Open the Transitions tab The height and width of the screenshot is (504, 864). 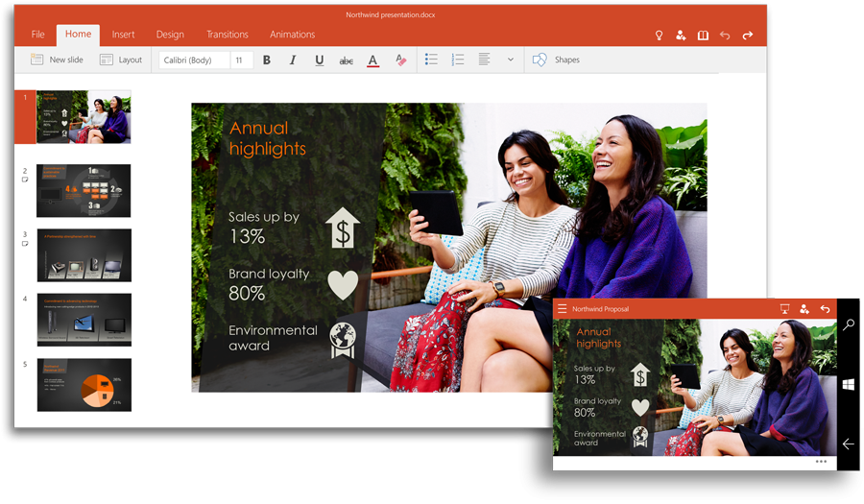(x=228, y=35)
